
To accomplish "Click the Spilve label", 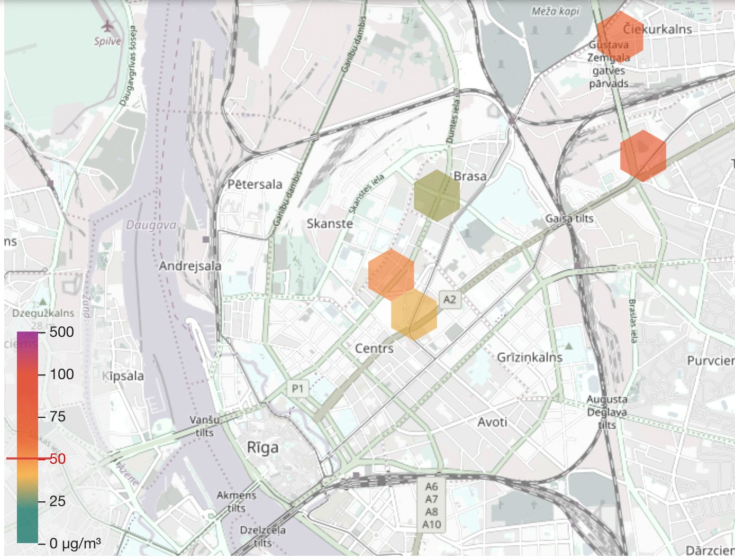I will pyautogui.click(x=107, y=41).
